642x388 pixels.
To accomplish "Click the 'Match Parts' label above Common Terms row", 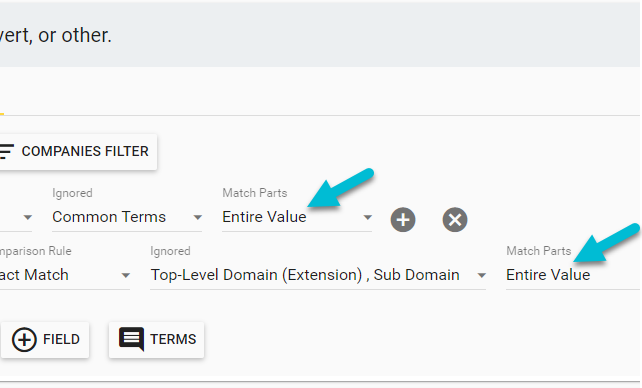I will tap(255, 193).
